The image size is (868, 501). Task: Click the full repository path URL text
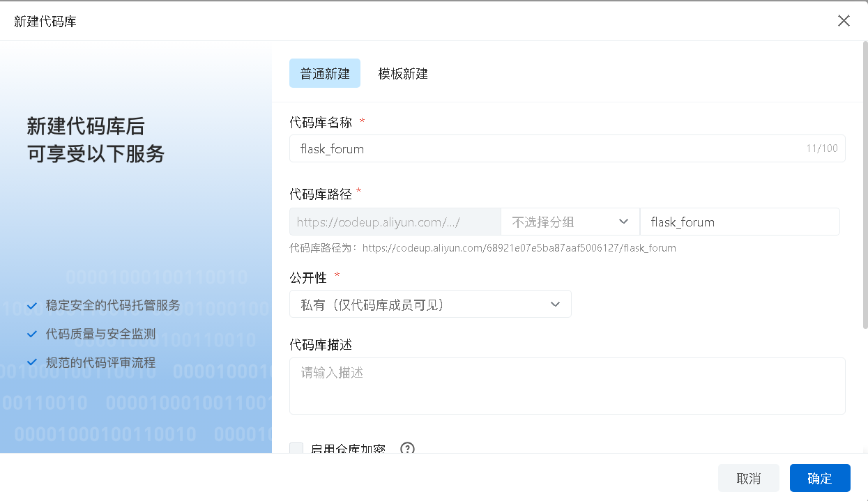click(x=519, y=247)
